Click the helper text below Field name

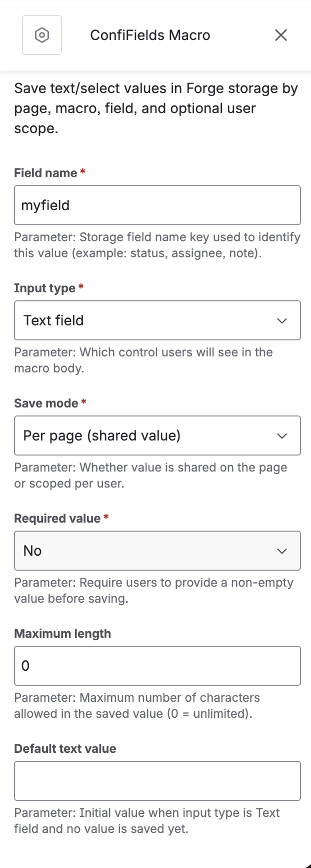(157, 245)
